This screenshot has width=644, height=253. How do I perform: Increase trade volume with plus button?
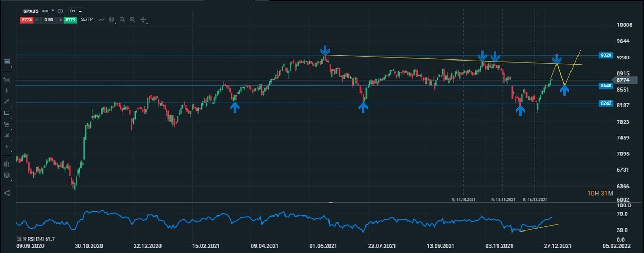(60, 20)
